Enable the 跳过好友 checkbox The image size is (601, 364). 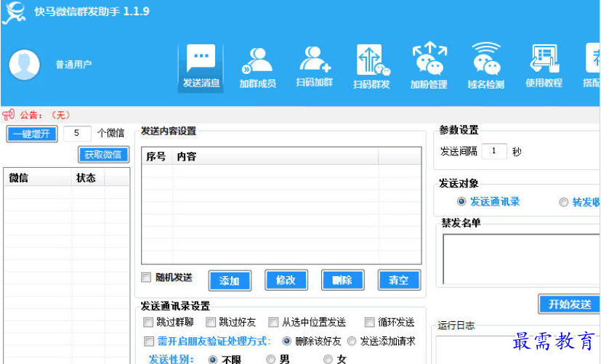tap(211, 323)
